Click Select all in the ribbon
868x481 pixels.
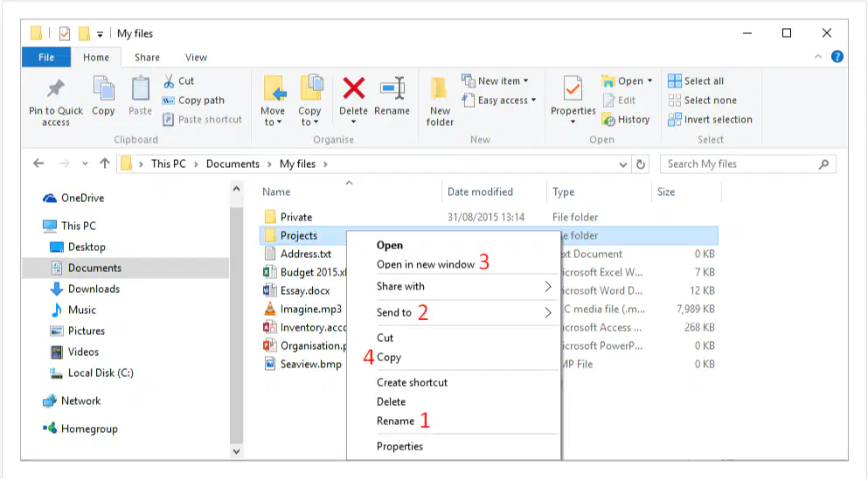[696, 81]
